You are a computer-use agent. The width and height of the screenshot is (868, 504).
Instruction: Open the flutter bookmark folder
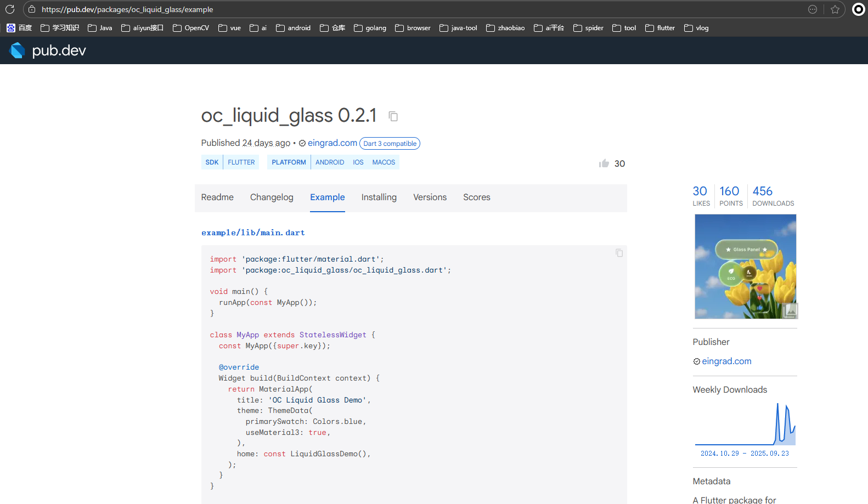(660, 28)
